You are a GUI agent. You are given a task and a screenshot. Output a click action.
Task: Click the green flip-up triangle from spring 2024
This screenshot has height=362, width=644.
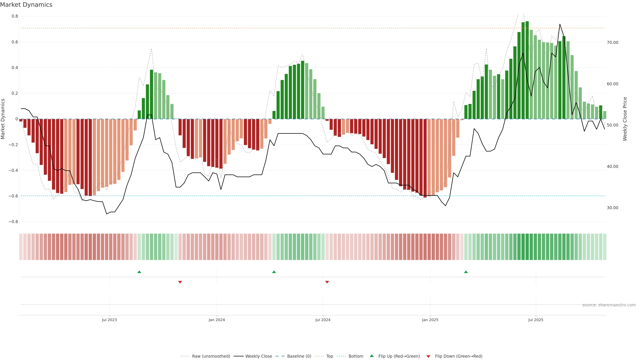coord(274,272)
